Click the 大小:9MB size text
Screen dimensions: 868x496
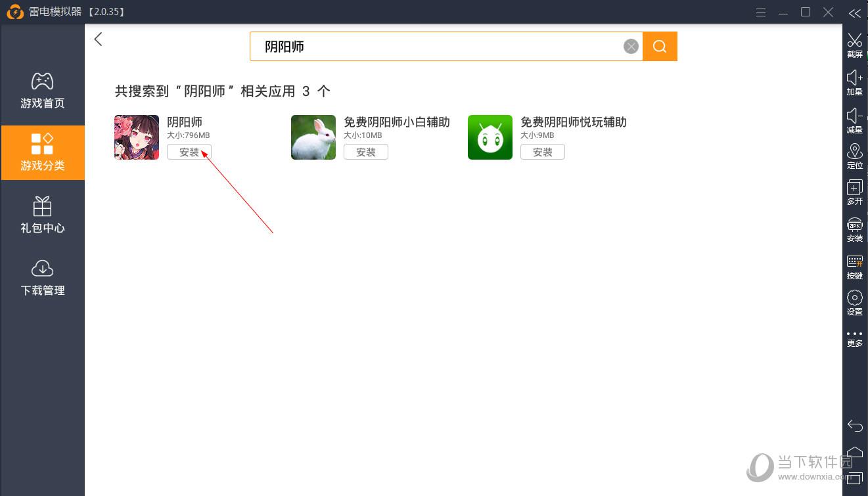pyautogui.click(x=537, y=135)
